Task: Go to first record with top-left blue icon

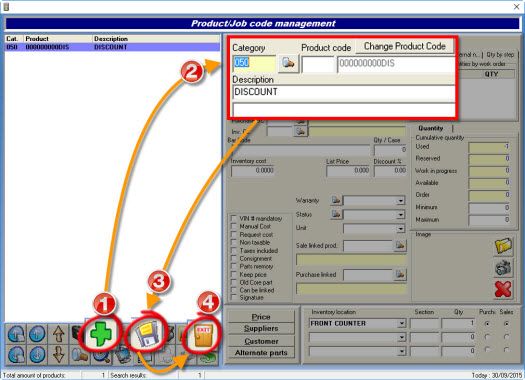Action: [x=16, y=333]
